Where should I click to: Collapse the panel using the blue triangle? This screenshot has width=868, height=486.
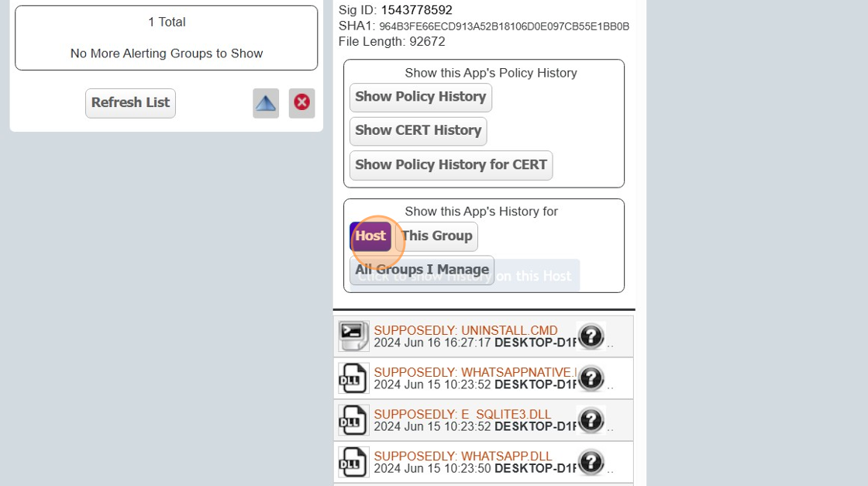pyautogui.click(x=265, y=103)
